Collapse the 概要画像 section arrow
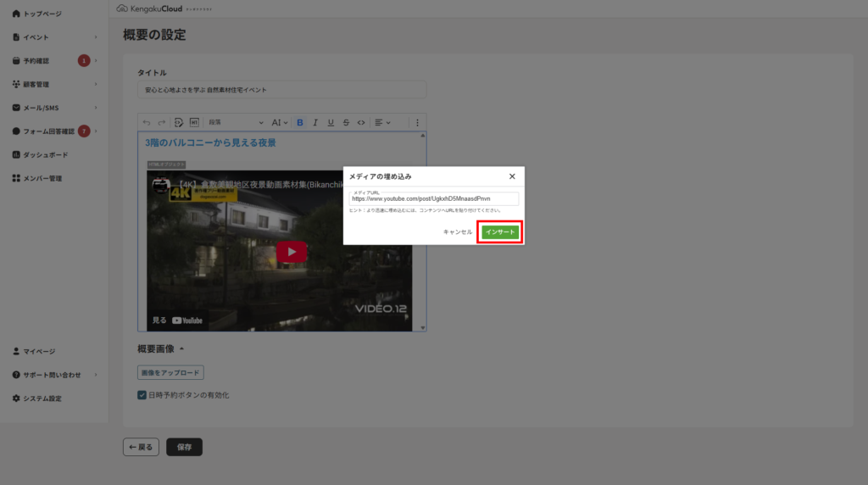Image resolution: width=868 pixels, height=485 pixels. click(181, 349)
